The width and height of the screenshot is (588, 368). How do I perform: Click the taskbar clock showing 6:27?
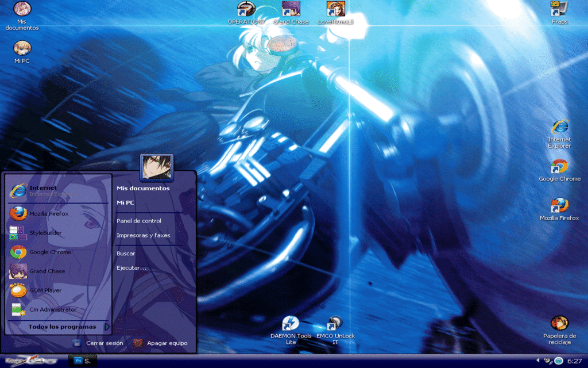(574, 361)
